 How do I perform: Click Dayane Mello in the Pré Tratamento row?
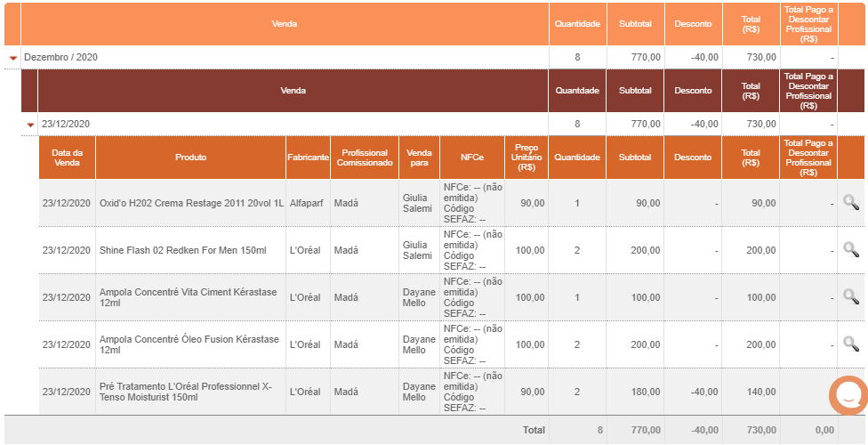coord(419,392)
